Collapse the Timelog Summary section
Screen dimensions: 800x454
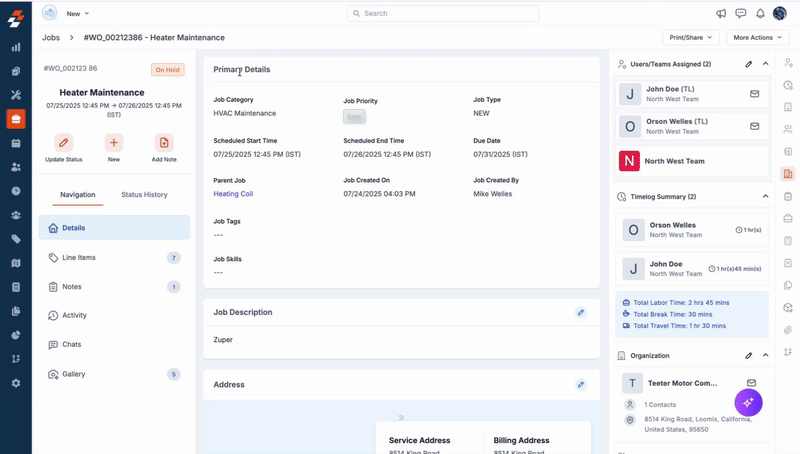pyautogui.click(x=765, y=197)
